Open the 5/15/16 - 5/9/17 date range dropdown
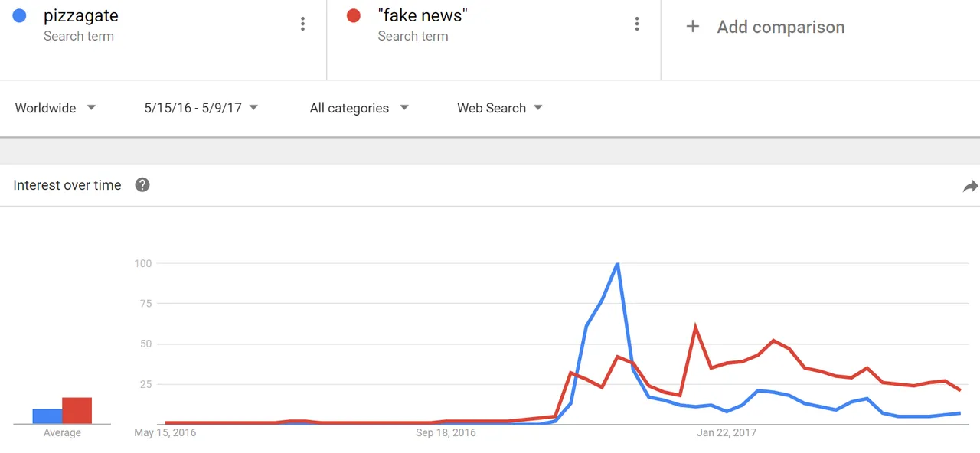The width and height of the screenshot is (980, 453). point(201,108)
